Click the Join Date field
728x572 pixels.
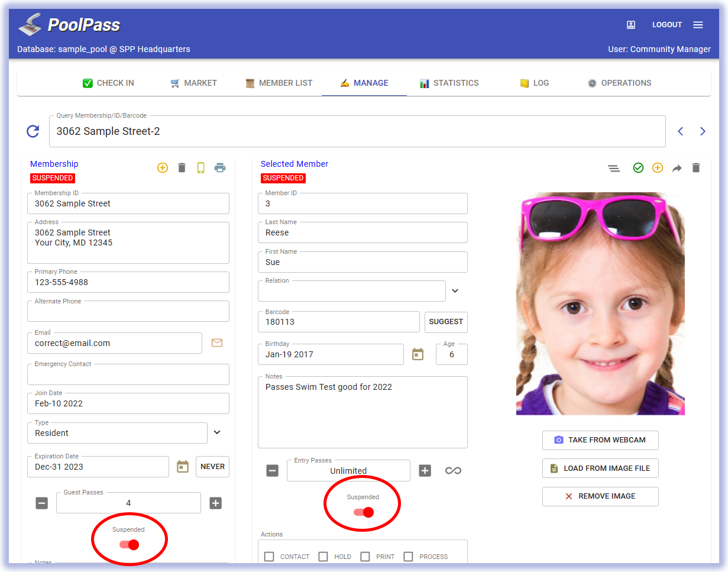(x=128, y=403)
